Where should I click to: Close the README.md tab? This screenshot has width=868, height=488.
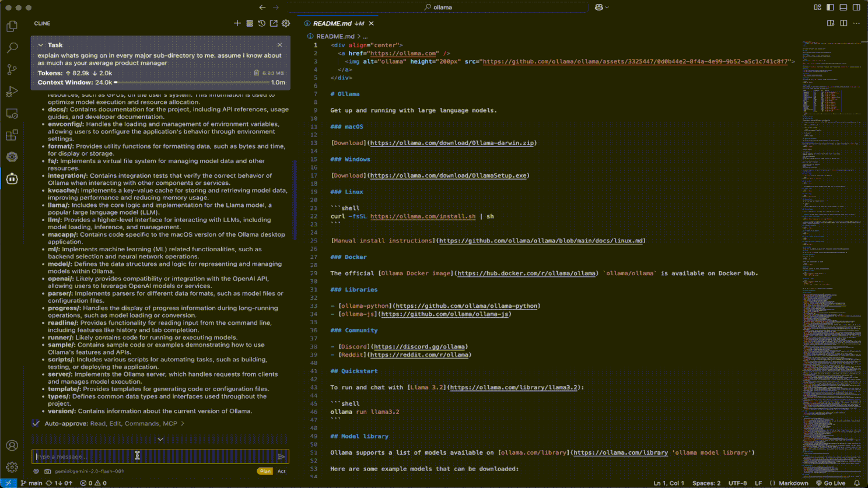pyautogui.click(x=371, y=23)
